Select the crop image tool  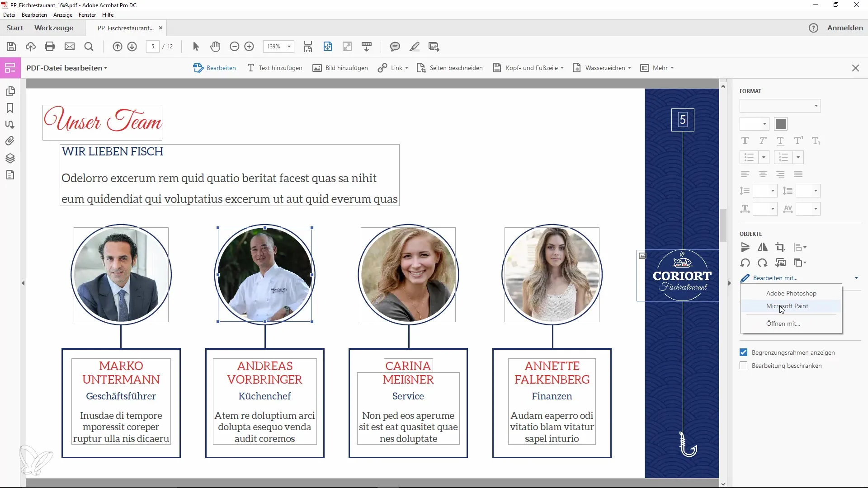click(780, 247)
